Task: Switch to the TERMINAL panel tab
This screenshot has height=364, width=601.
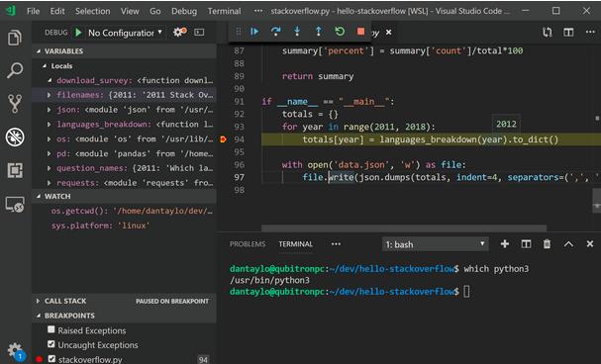Action: click(x=295, y=243)
